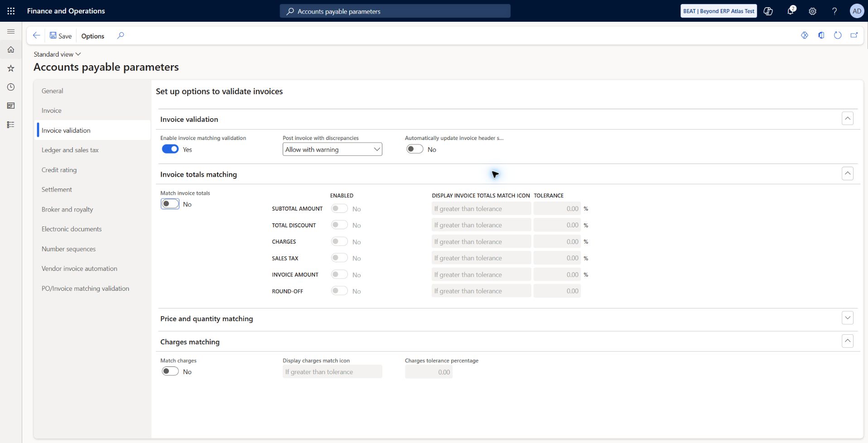Open Recent clock icon in sidebar
868x443 pixels.
click(11, 87)
